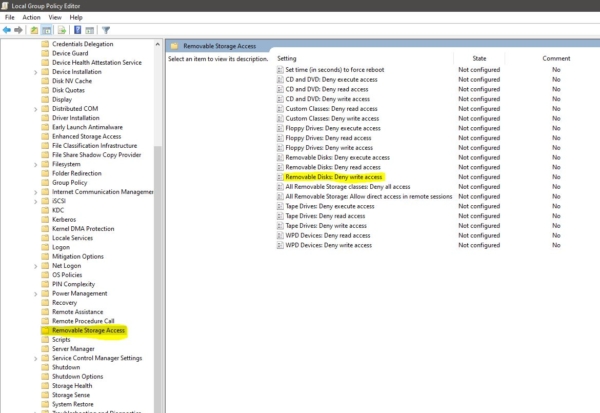
Task: Sort by the State column header
Action: 479,59
